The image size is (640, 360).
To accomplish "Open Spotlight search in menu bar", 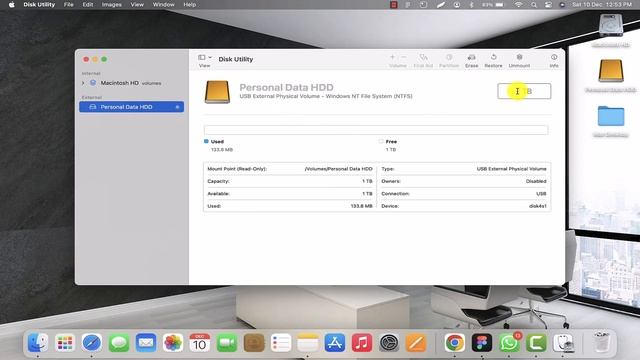I will coord(534,4).
